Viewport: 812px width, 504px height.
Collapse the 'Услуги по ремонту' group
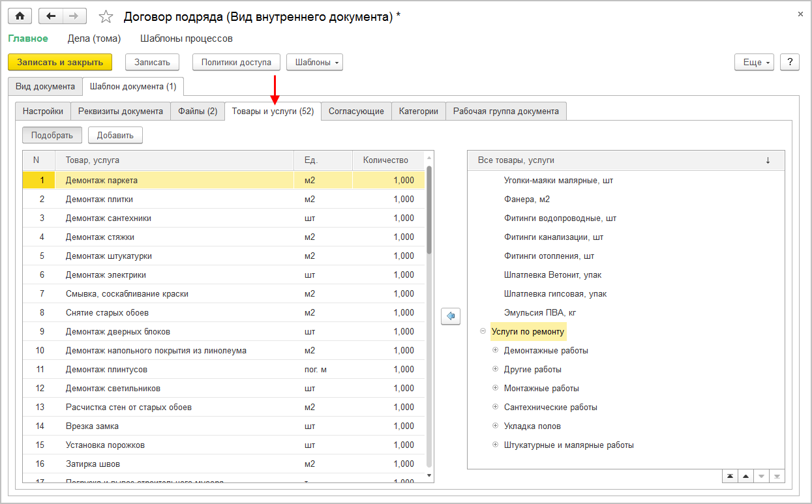[483, 331]
